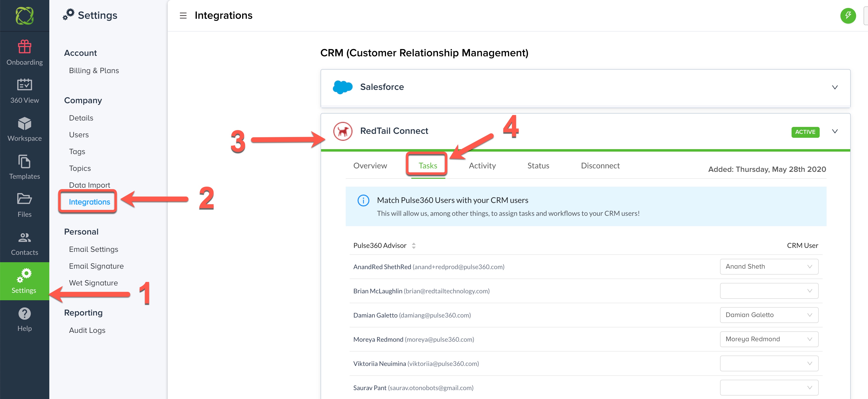Open Contacts people icon
The image size is (868, 399).
24,238
